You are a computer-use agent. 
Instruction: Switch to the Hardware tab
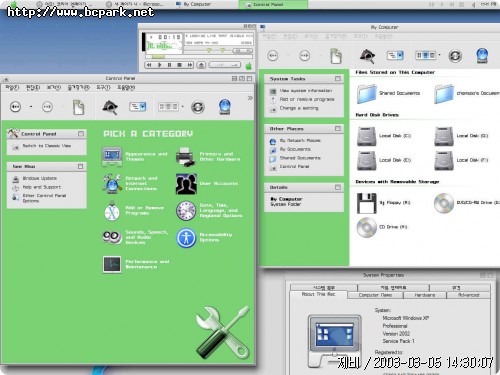(424, 295)
